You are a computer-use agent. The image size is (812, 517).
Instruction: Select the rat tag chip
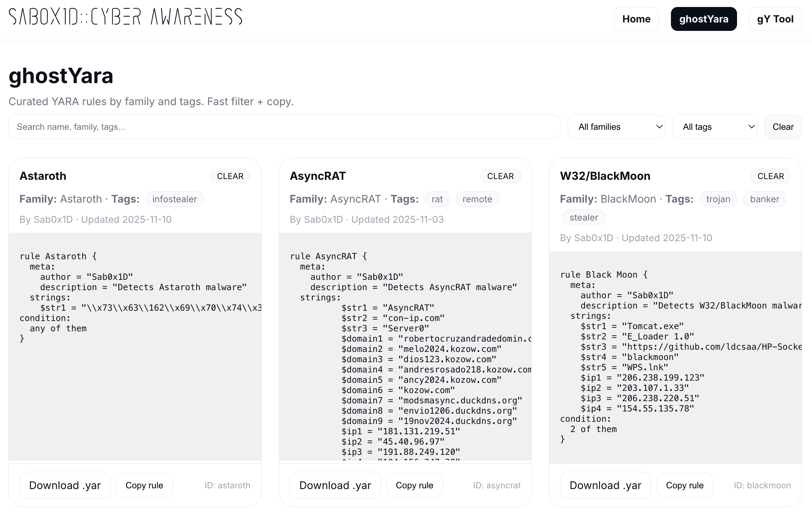(x=437, y=199)
